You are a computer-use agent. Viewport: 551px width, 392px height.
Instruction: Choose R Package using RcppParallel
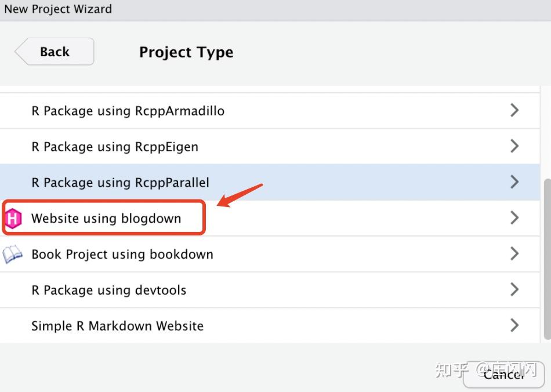click(x=120, y=183)
